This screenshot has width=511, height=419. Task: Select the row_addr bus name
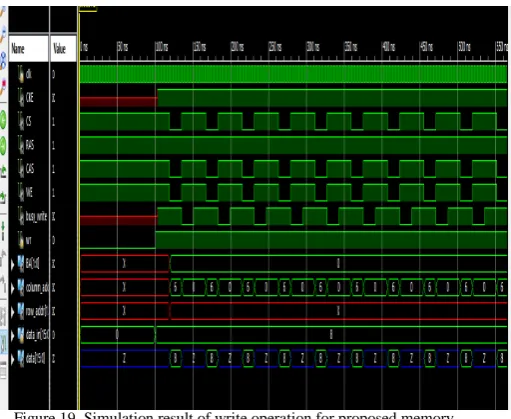(37, 311)
